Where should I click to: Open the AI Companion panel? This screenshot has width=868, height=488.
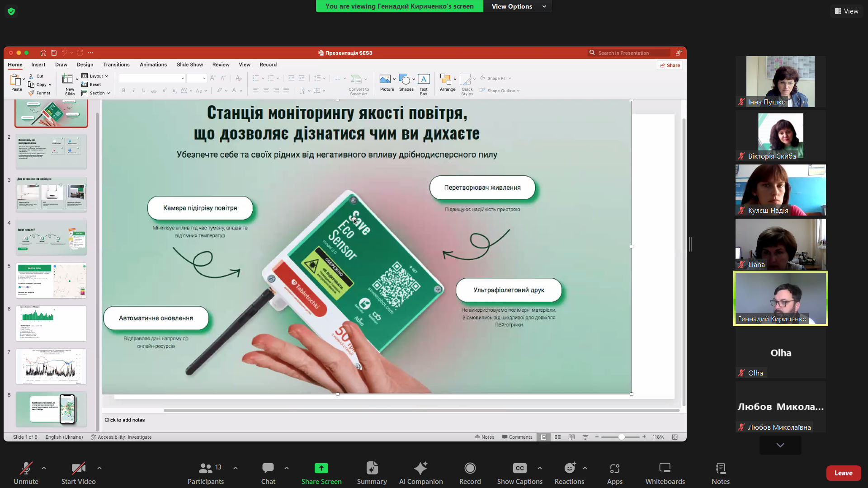tap(420, 473)
